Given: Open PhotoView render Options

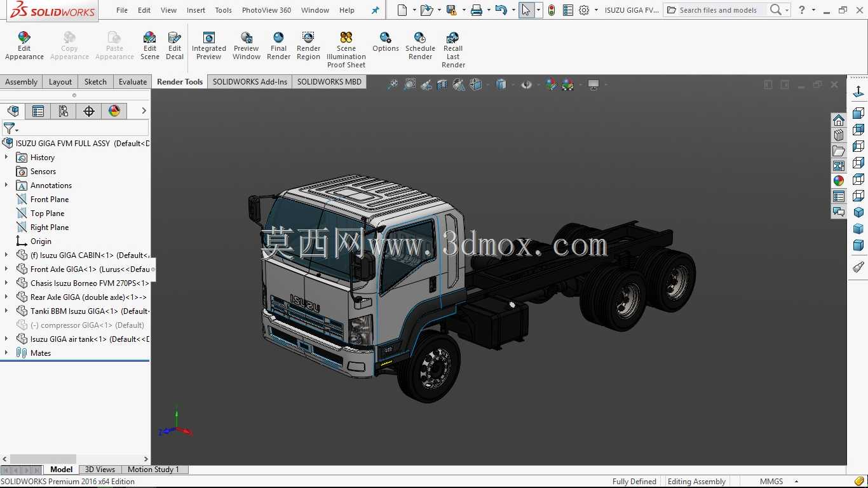Looking at the screenshot, I should click(386, 42).
